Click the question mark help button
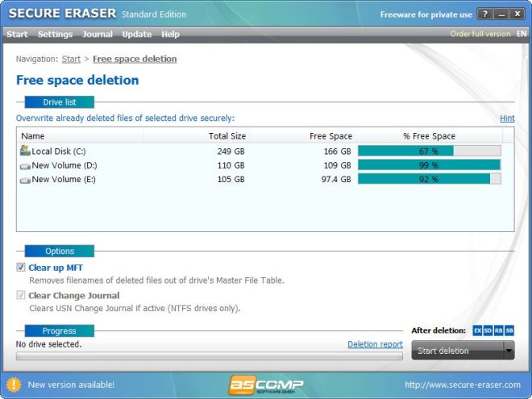Image resolution: width=532 pixels, height=399 pixels. coord(484,14)
